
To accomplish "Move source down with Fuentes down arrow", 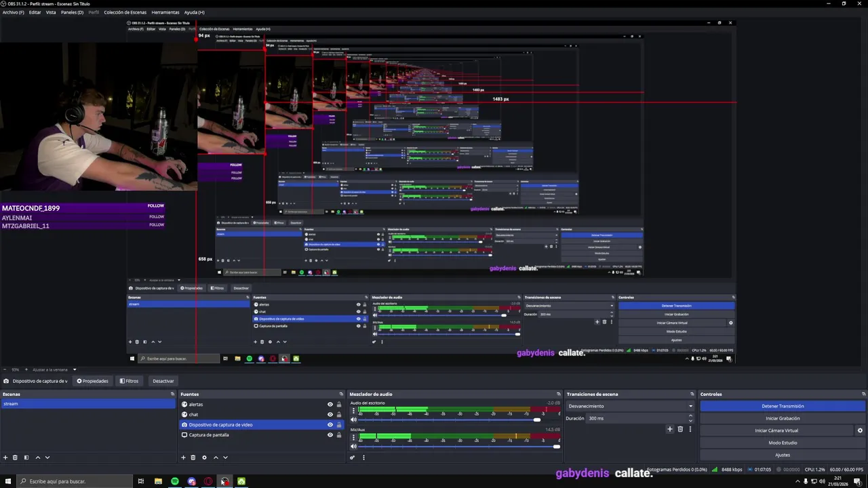I will tap(225, 457).
